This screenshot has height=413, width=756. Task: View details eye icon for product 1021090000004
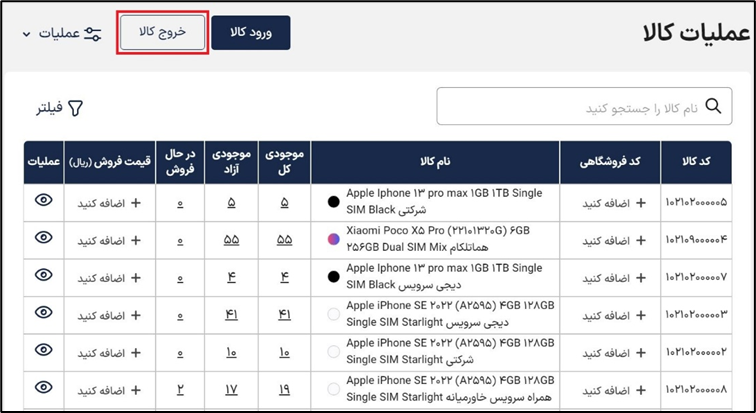pos(43,237)
